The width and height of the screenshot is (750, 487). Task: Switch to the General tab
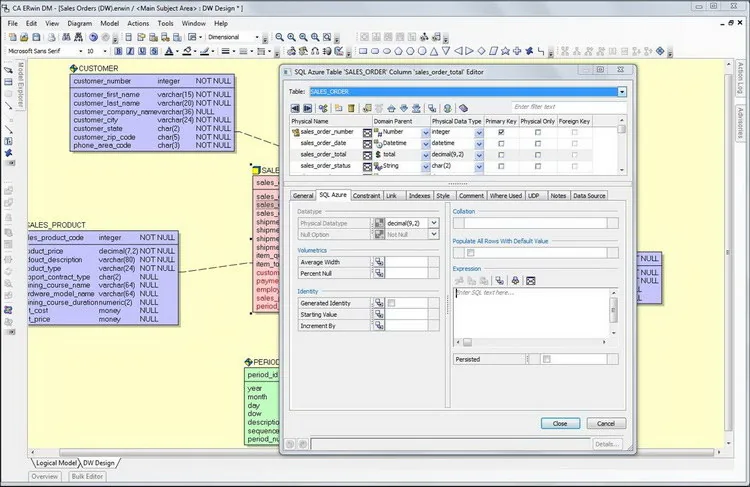point(303,196)
